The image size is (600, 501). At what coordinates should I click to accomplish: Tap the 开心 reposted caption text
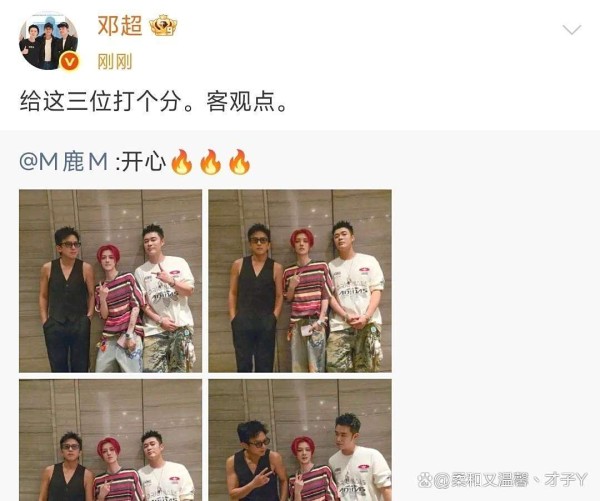(x=144, y=162)
